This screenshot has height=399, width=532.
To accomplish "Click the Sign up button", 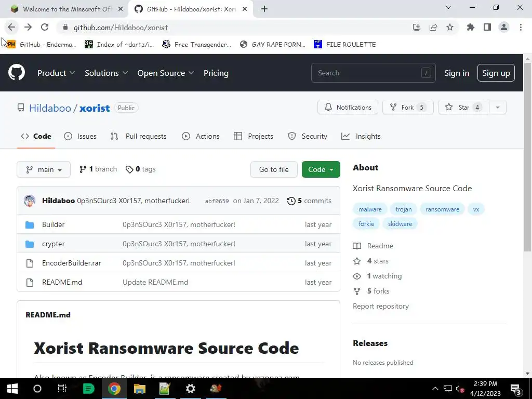I will [x=496, y=73].
